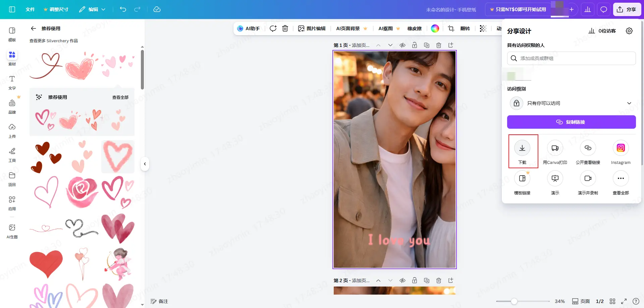The image size is (644, 308).
Task: Click the Print with Canva icon
Action: 555,148
